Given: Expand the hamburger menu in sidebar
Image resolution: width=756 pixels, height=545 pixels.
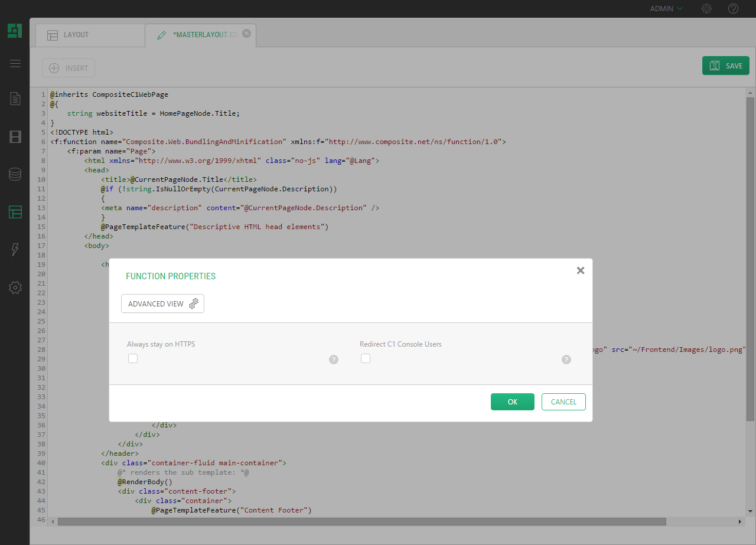Looking at the screenshot, I should [15, 64].
